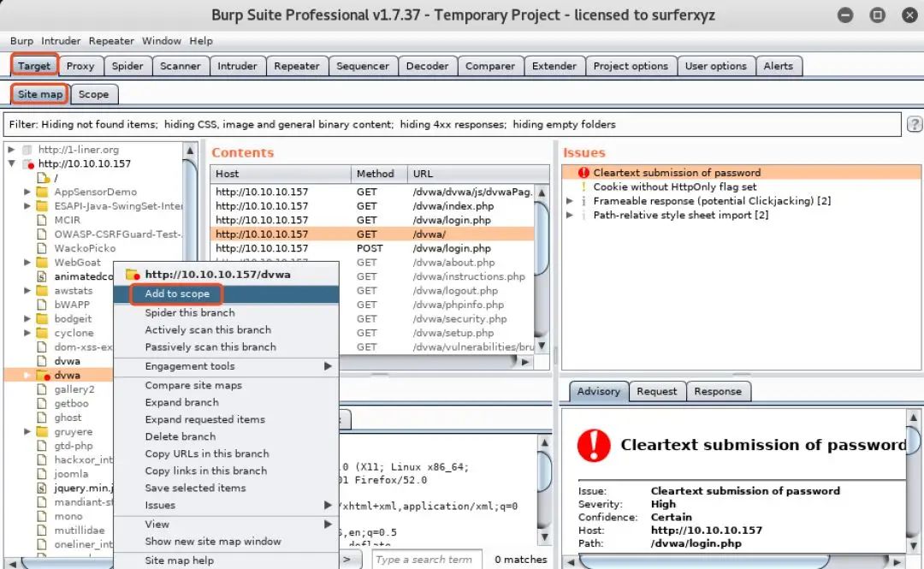Click the Cookie without HttpOnly warning icon

(583, 187)
